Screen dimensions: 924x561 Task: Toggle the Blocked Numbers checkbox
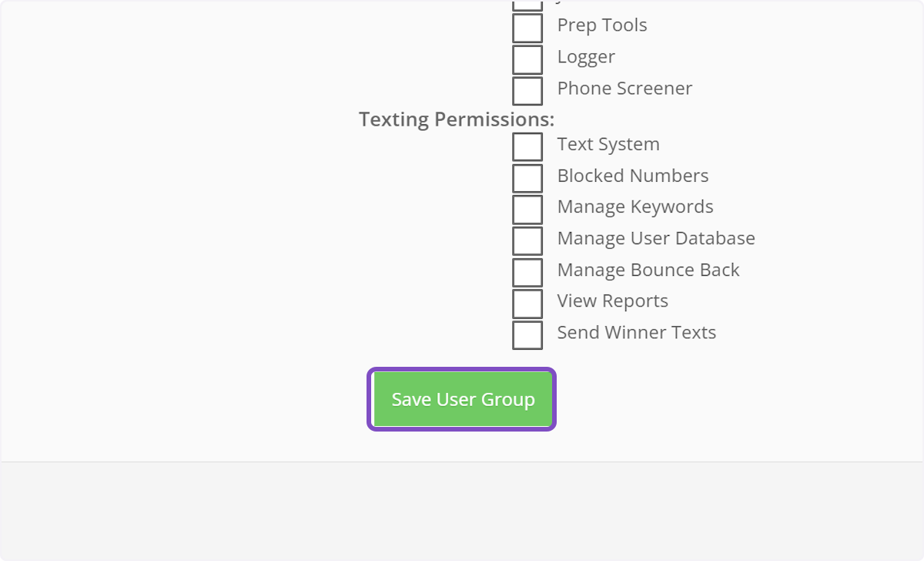click(527, 178)
